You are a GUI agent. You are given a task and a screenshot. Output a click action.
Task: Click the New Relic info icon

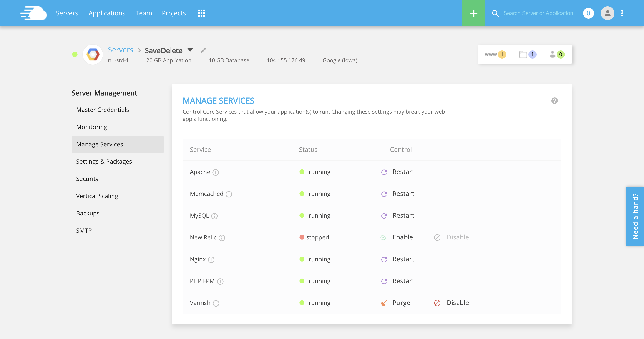[x=222, y=238]
